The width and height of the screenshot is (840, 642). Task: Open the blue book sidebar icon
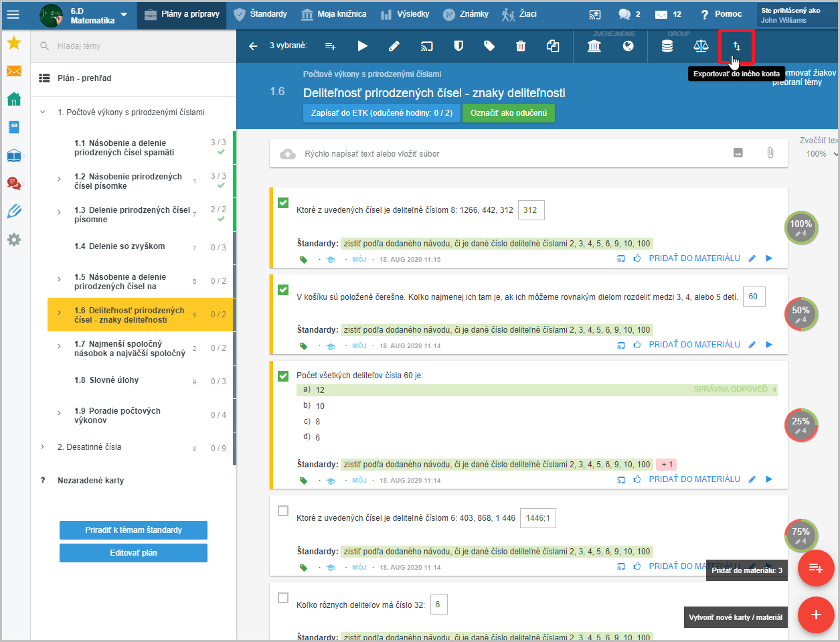[14, 127]
